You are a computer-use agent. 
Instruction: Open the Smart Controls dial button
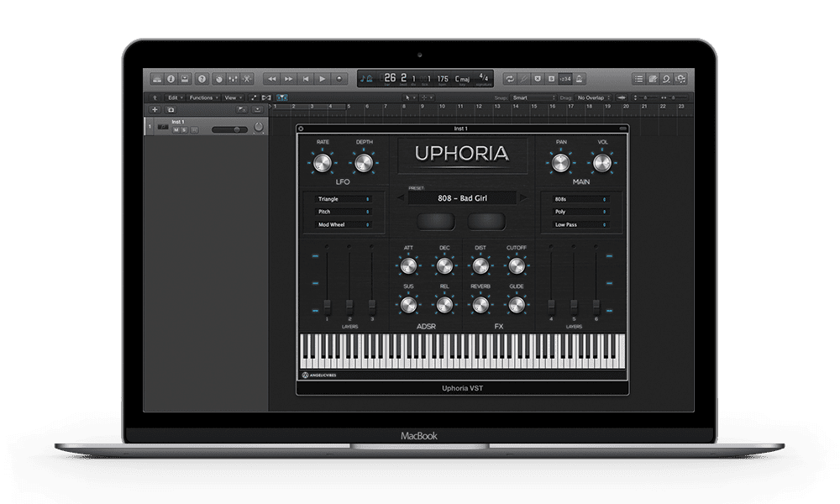pos(219,79)
